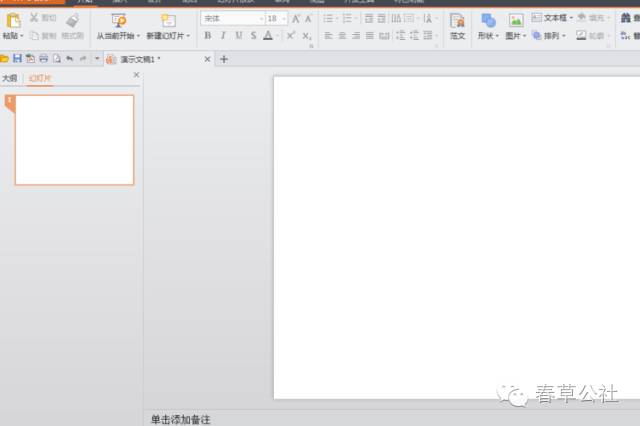Screen dimensions: 640x426
Task: Select the Format Painter brush
Action: tap(73, 20)
